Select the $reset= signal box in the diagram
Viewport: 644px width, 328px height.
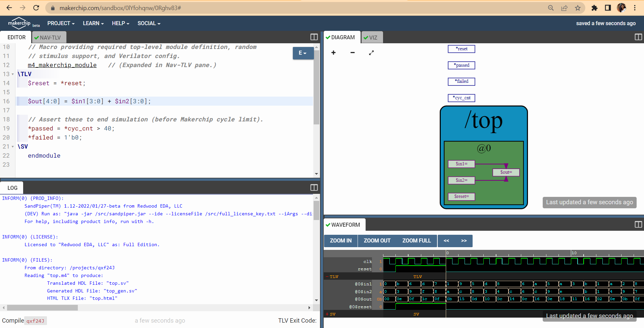pyautogui.click(x=462, y=197)
